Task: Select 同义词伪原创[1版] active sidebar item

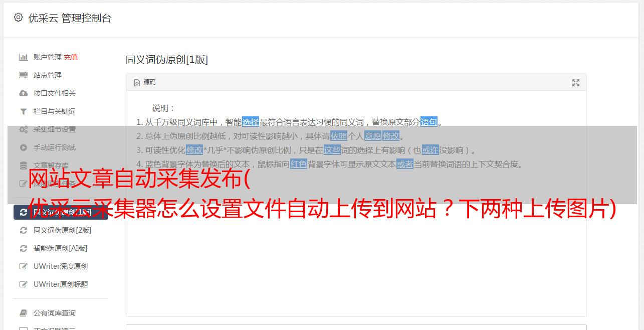Action: click(61, 212)
